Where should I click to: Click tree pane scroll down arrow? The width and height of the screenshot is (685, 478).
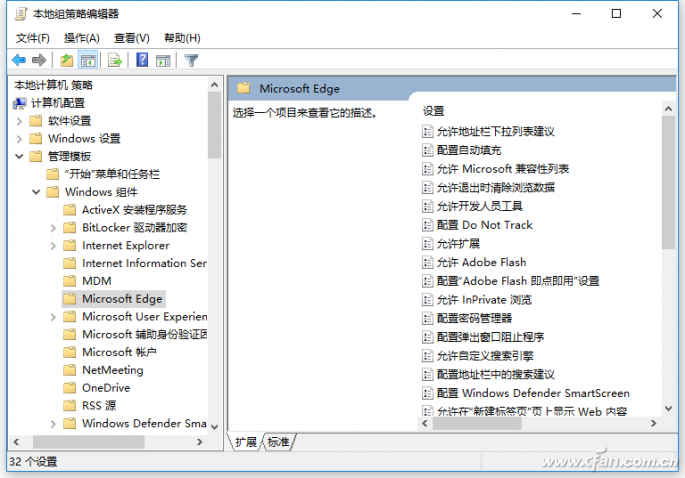(214, 427)
